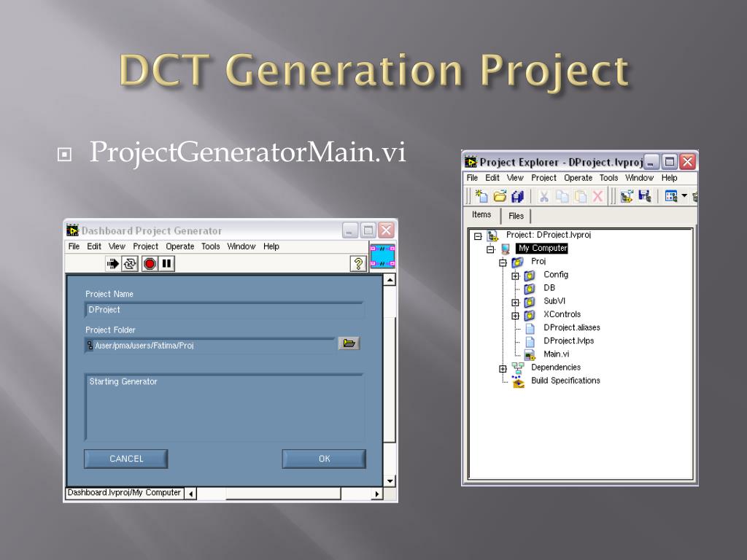Open the File menu in Dashboard Project Generator

(74, 246)
